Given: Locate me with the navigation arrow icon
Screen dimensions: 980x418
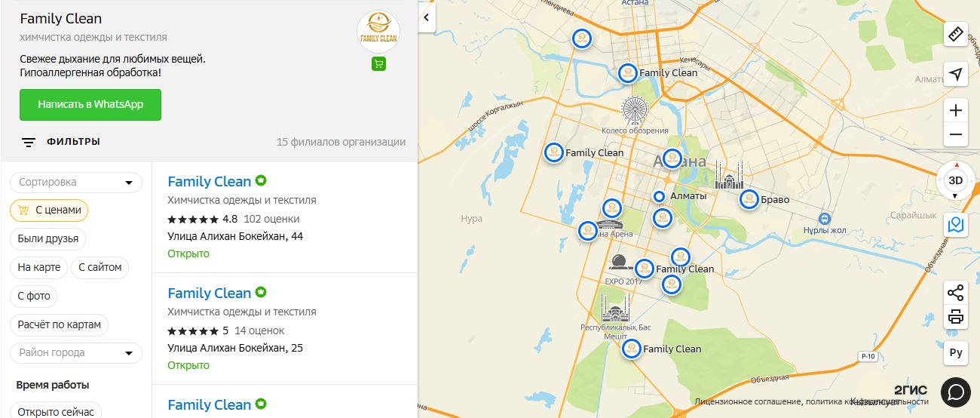Looking at the screenshot, I should (x=956, y=74).
